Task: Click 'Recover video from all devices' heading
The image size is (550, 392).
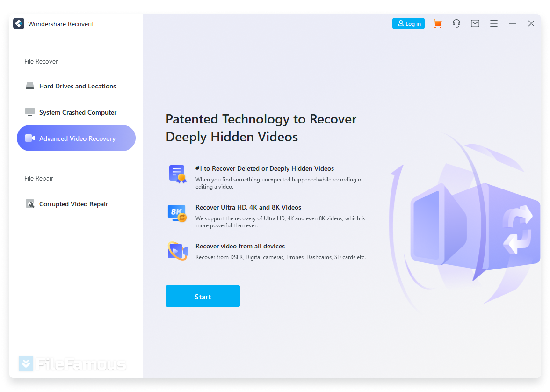Action: click(x=240, y=247)
